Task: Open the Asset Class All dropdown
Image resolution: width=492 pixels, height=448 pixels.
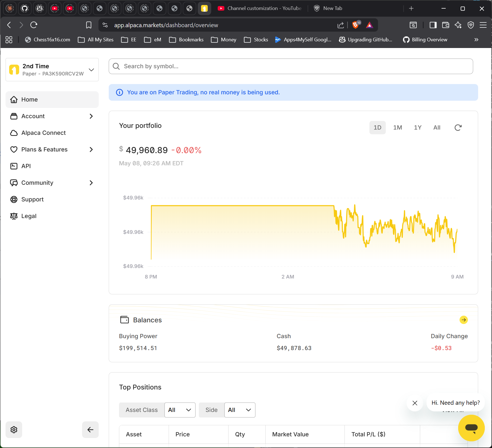Action: click(x=180, y=410)
